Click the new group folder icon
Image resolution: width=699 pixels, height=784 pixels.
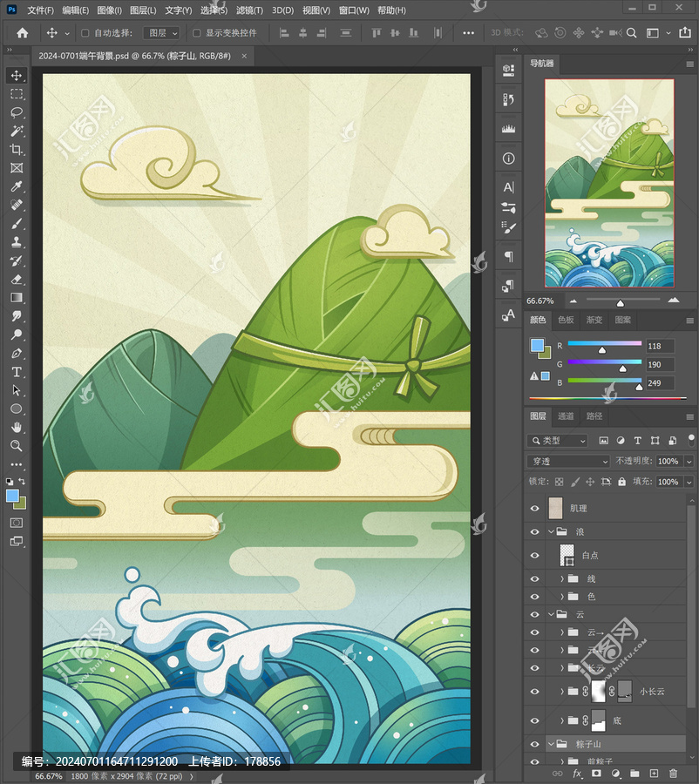635,774
